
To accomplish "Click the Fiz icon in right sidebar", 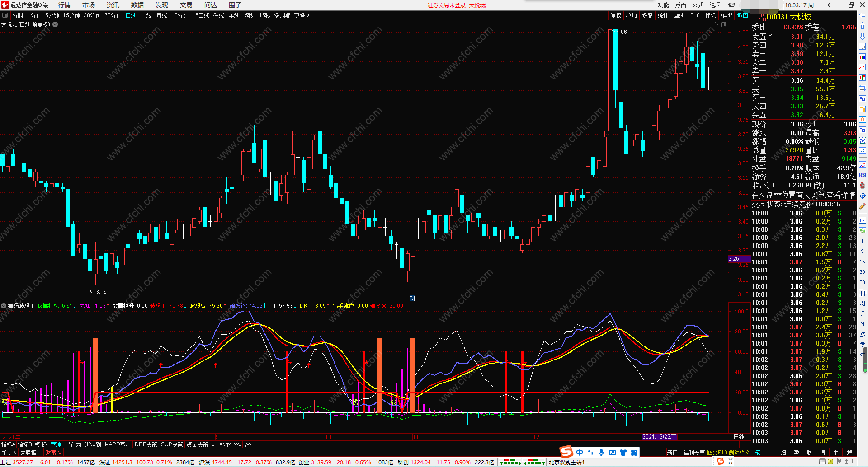I will (863, 130).
